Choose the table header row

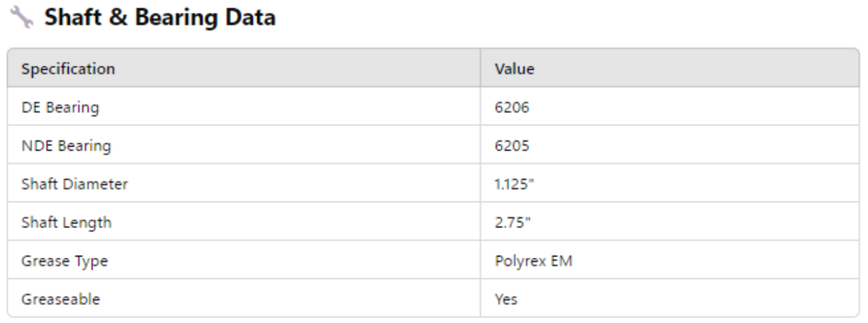click(433, 69)
